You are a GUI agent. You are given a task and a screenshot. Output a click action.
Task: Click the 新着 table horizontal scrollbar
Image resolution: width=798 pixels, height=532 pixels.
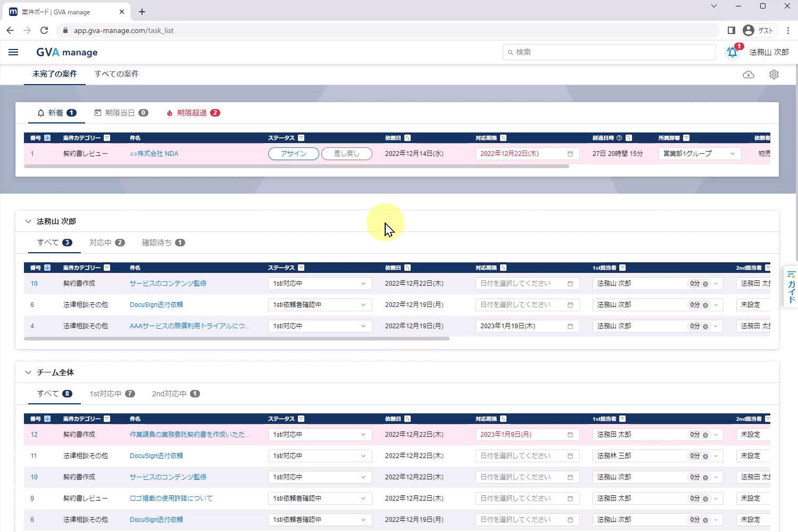tap(296, 167)
